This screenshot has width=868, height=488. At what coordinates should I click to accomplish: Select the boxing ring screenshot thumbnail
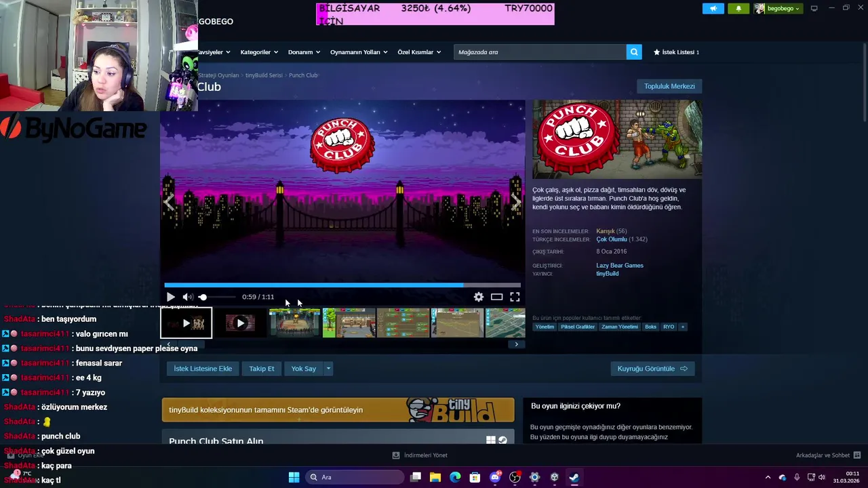pyautogui.click(x=295, y=323)
